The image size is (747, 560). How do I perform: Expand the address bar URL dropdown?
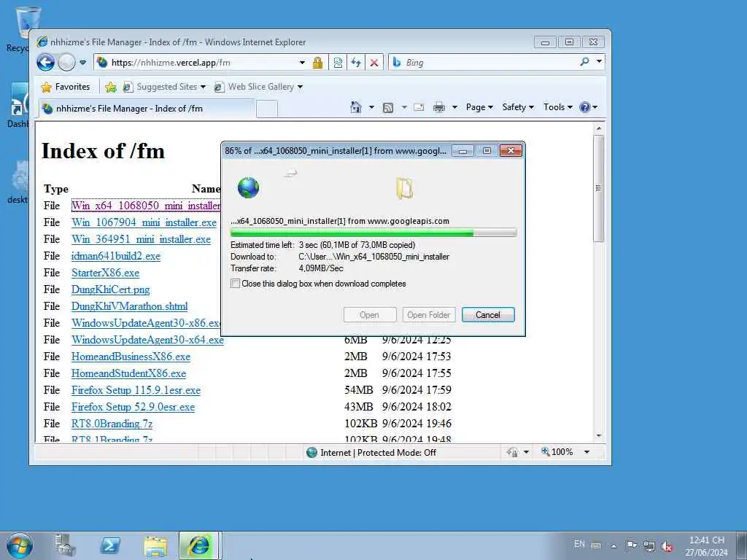coord(302,63)
